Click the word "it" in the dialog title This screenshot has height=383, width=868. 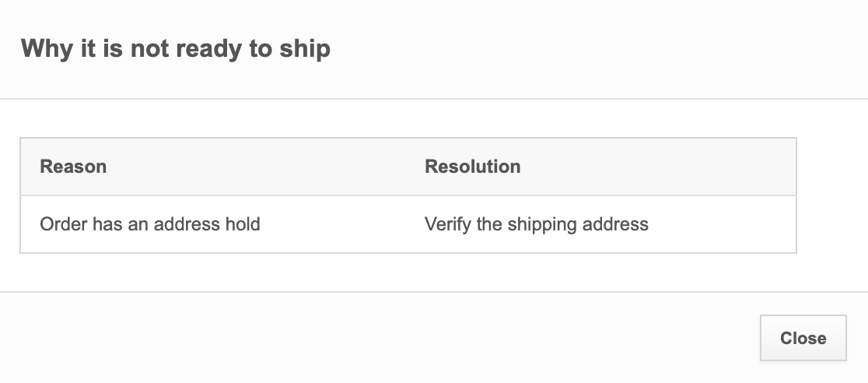(x=86, y=49)
